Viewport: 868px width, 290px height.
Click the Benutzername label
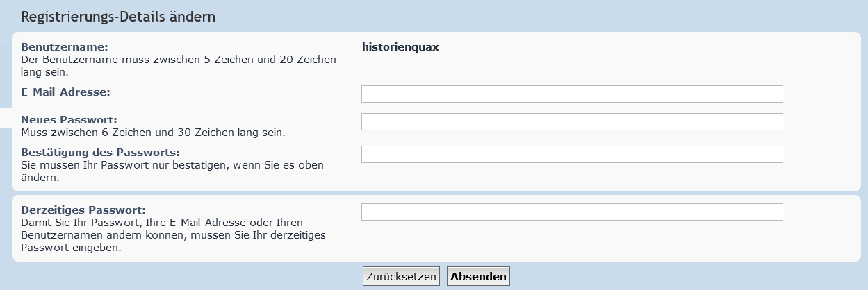(65, 48)
